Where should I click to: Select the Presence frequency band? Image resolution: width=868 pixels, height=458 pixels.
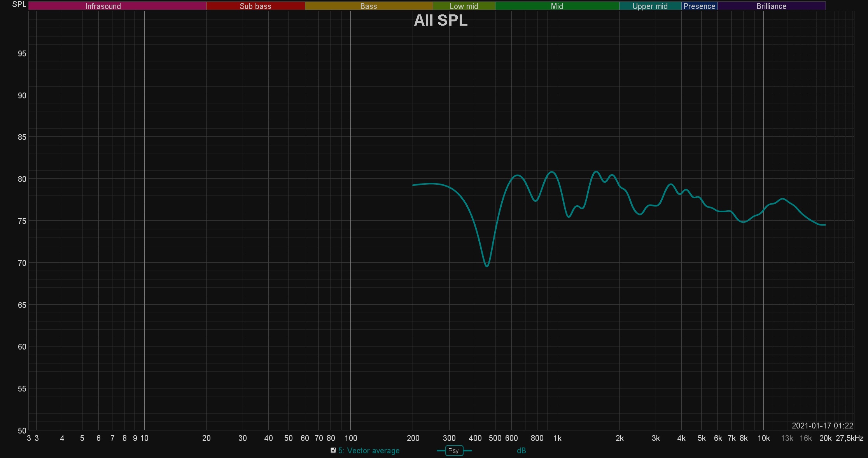pyautogui.click(x=699, y=6)
